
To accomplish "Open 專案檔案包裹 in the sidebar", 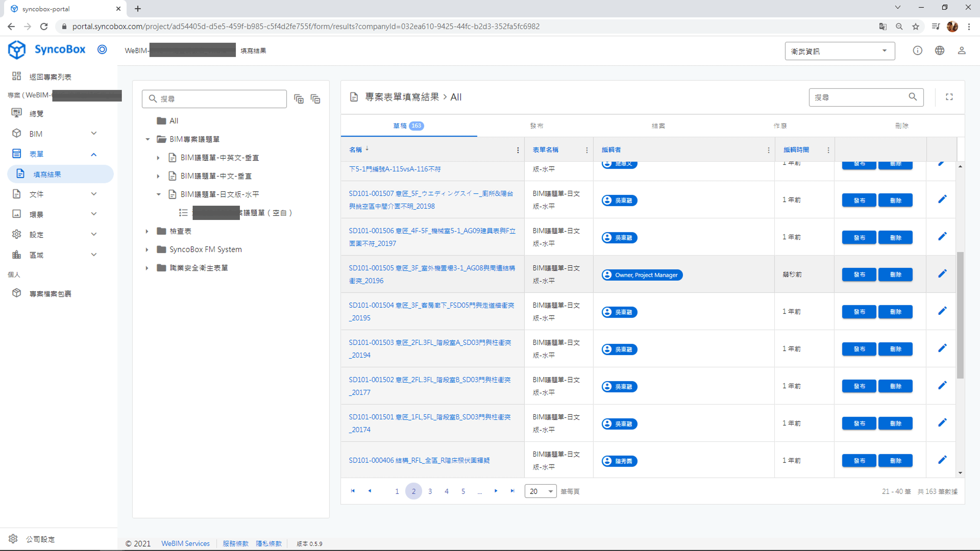I will 50,294.
